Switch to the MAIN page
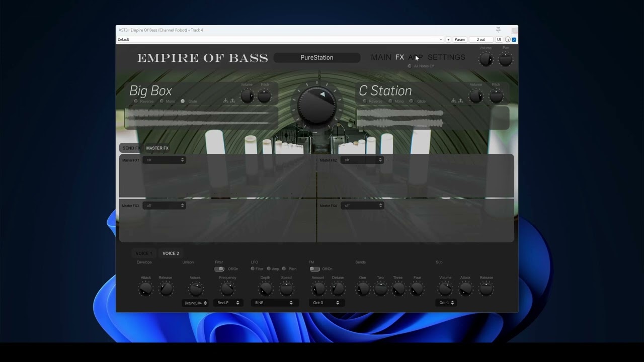This screenshot has height=362, width=644. (381, 57)
